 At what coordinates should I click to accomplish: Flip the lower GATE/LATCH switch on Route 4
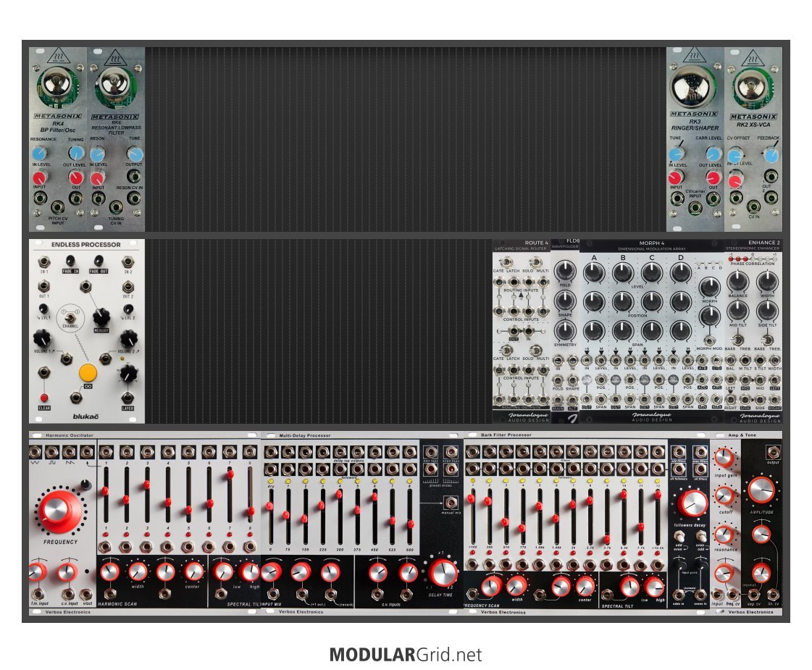coord(506,351)
